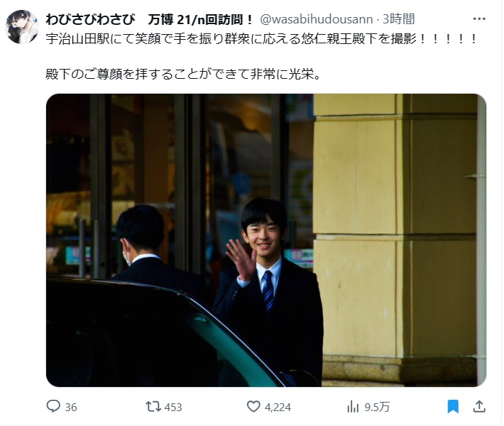Viewport: 504px width, 426px height.
Task: Toggle the blue bookmark icon
Action: [x=453, y=407]
